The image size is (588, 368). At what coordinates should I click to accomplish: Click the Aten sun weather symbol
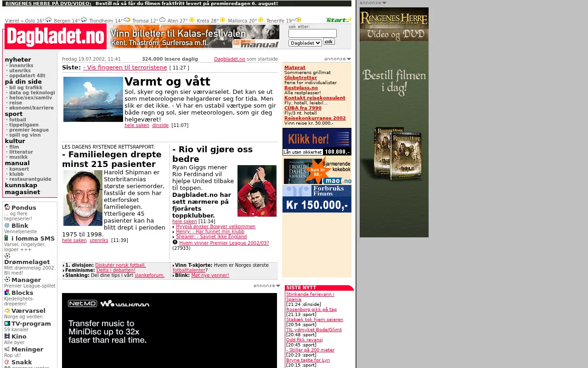point(192,20)
